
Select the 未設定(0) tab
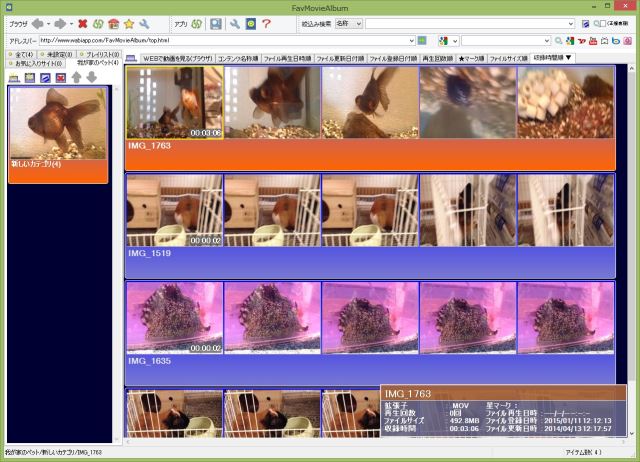pos(57,54)
